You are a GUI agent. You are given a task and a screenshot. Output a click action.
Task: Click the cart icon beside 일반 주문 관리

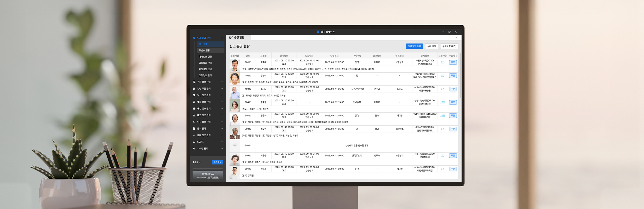194,89
